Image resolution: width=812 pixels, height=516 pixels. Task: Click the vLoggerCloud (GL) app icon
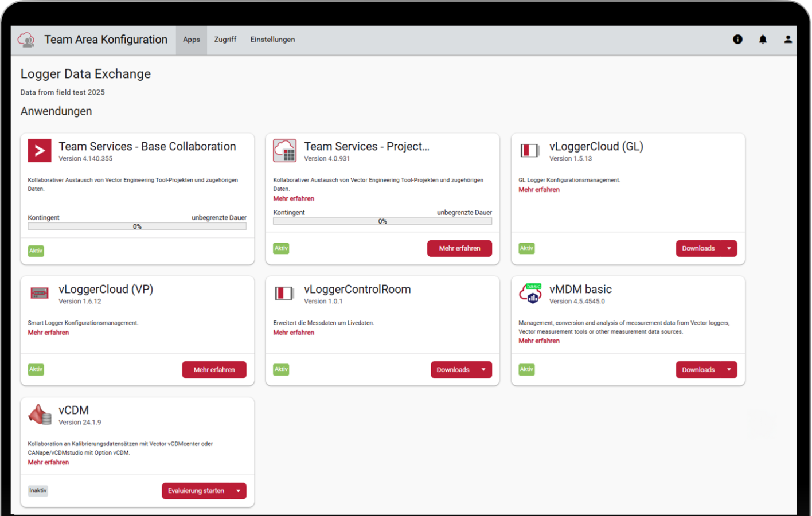[530, 151]
